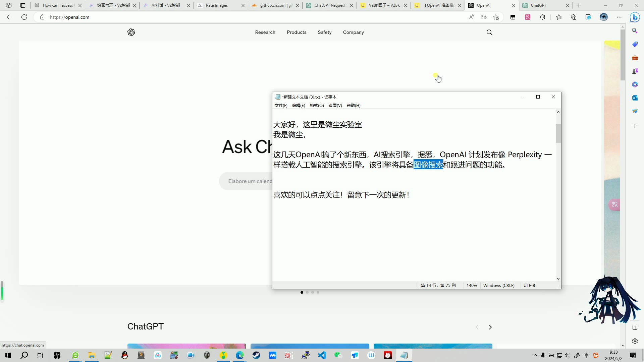Viewport: 644px width, 362px height.
Task: Select the Safety tab on OpenAI site
Action: [324, 32]
